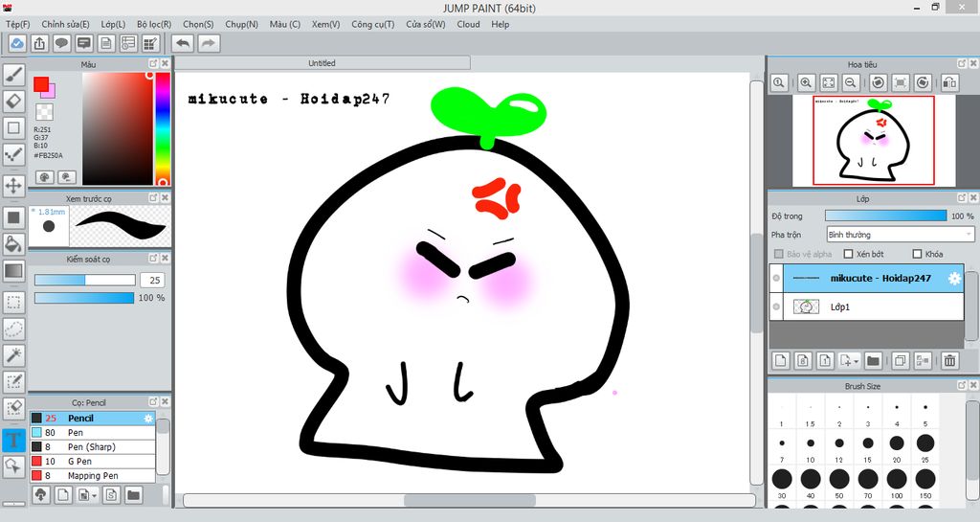This screenshot has height=522, width=980.
Task: Toggle the Khóa checkbox
Action: click(x=917, y=254)
